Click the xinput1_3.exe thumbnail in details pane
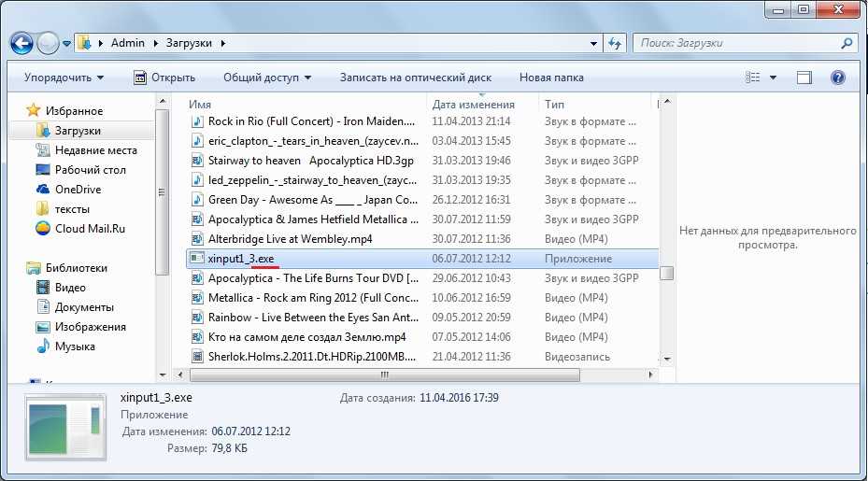Viewport: 868px width, 481px height. click(66, 428)
